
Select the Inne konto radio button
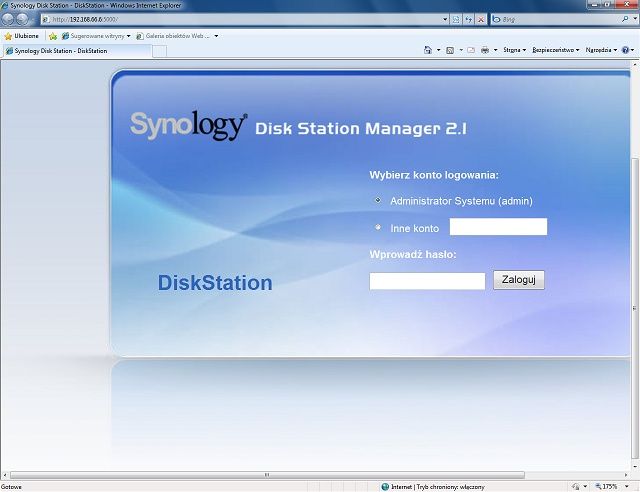(378, 227)
